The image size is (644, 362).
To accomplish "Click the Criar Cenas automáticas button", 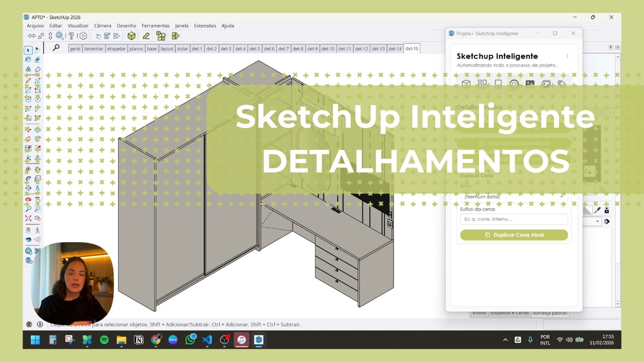I will click(514, 143).
